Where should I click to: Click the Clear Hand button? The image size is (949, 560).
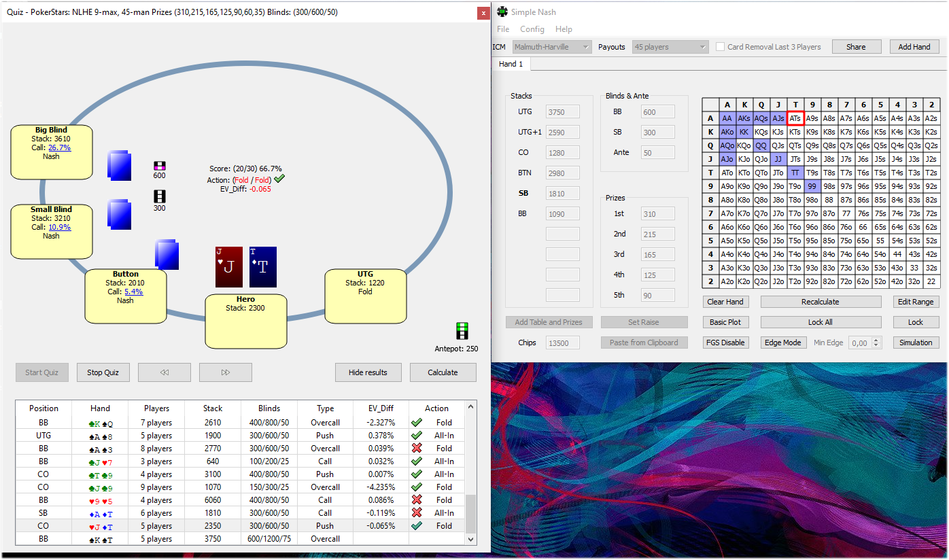(x=725, y=302)
